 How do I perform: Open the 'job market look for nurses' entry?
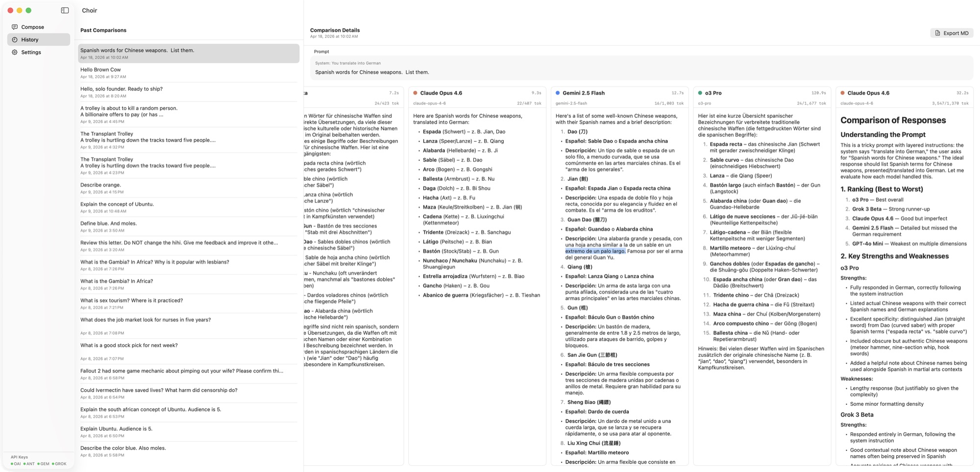point(189,325)
